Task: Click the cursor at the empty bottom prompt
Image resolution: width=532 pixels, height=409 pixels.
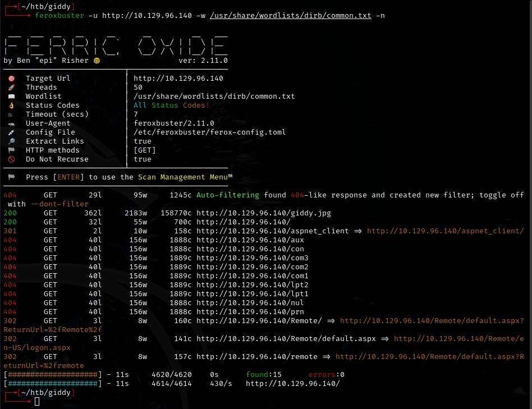Action: 37,402
